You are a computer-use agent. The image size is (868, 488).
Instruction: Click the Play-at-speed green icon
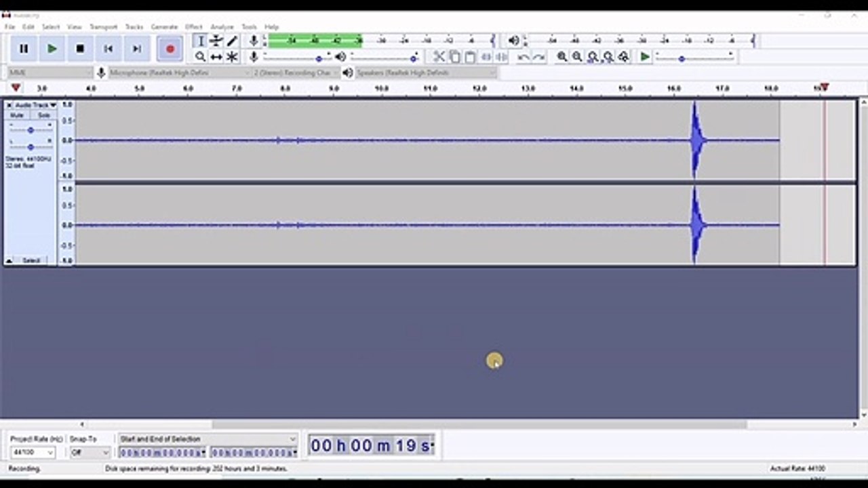645,57
